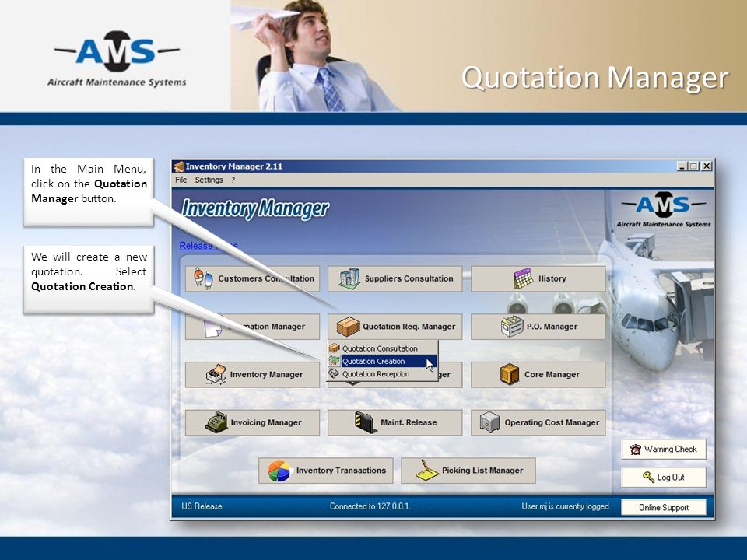The height and width of the screenshot is (560, 747).
Task: Click the Warning Check button label
Action: [670, 449]
